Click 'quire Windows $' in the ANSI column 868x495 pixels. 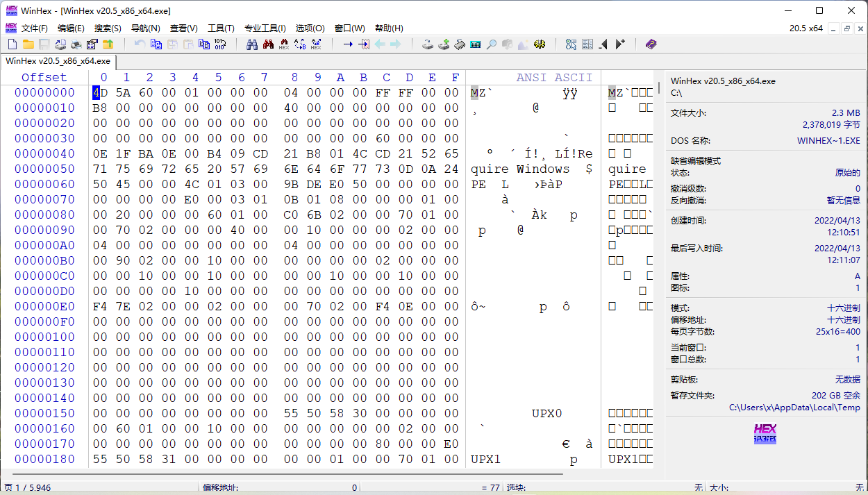(x=531, y=169)
